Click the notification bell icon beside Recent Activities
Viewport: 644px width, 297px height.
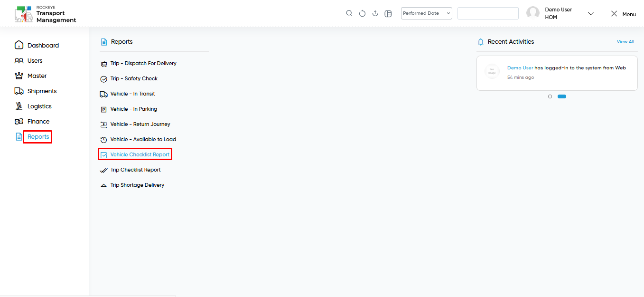click(481, 42)
